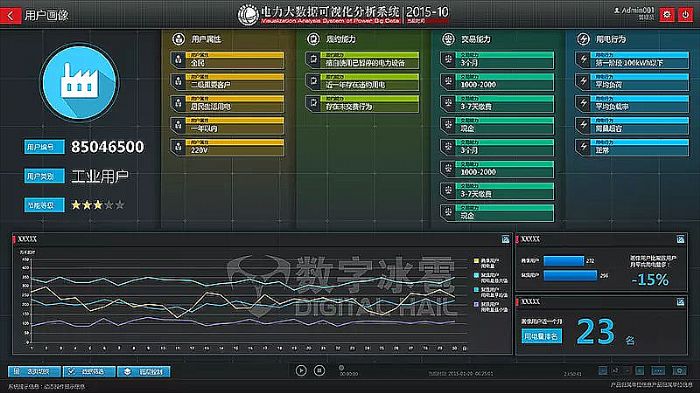This screenshot has width=700, height=393.
Task: Open settings via the red gear icon
Action: click(667, 15)
